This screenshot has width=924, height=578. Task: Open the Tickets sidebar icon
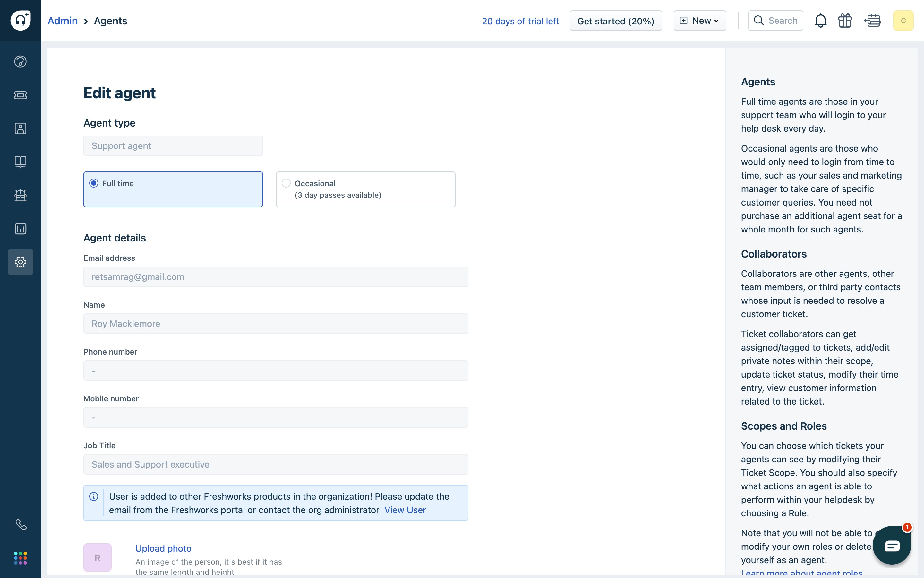[20, 95]
